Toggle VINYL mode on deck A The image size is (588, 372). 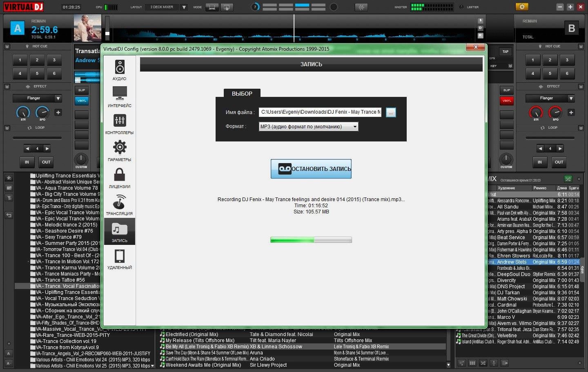click(x=82, y=101)
